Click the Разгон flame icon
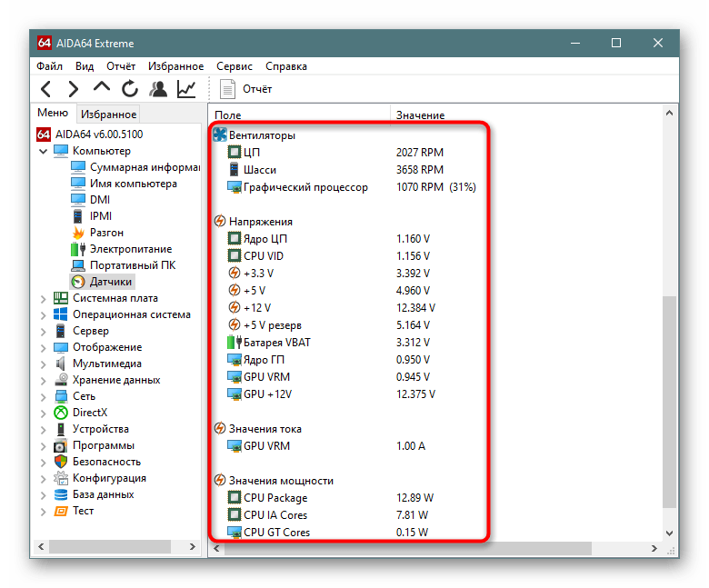709x588 pixels. [78, 233]
